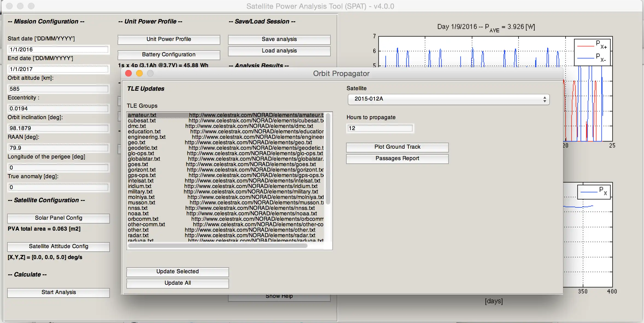Click the Save analysis button

[x=279, y=39]
